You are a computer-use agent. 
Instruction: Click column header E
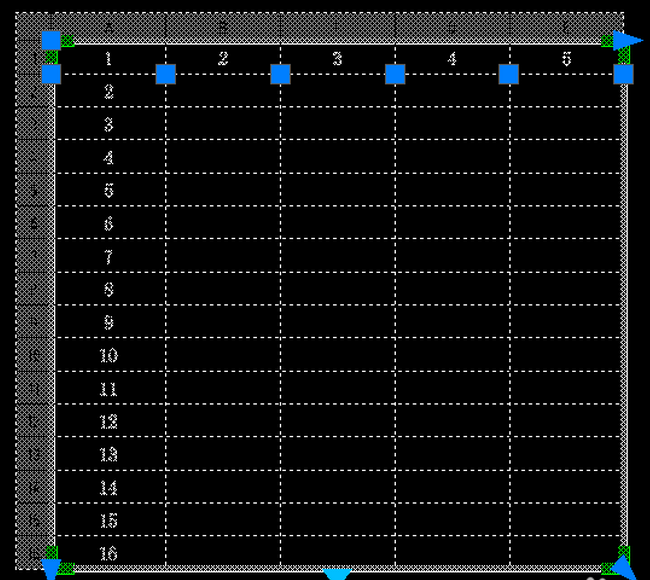(567, 28)
